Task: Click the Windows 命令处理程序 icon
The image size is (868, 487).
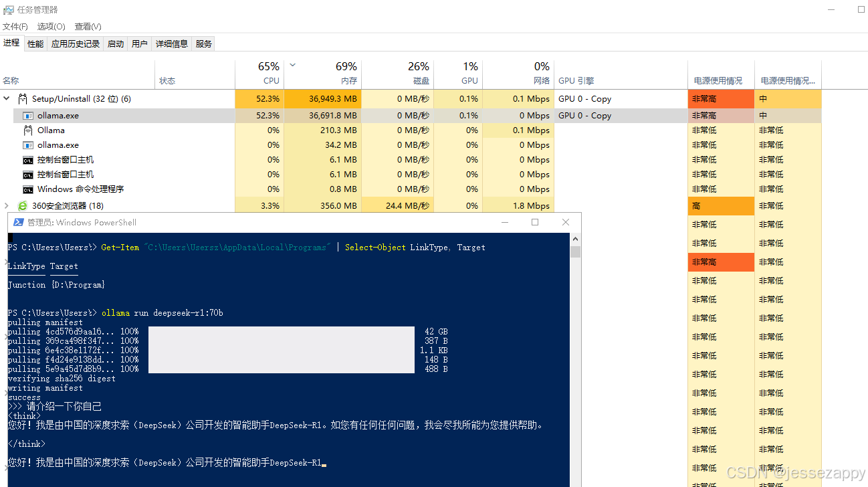Action: click(x=28, y=189)
